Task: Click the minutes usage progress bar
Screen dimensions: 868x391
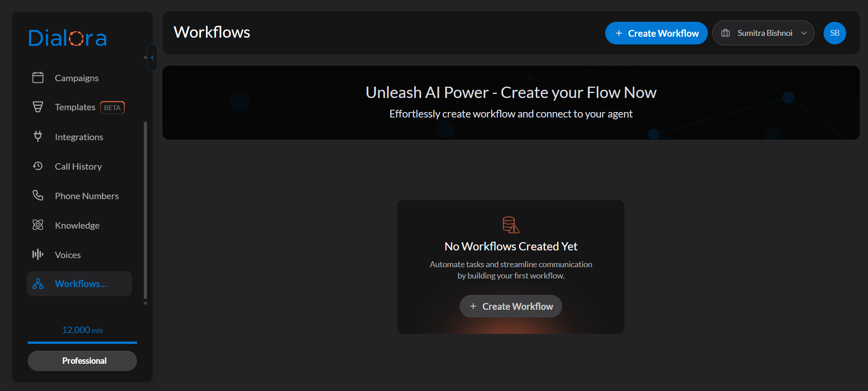Action: (82, 342)
